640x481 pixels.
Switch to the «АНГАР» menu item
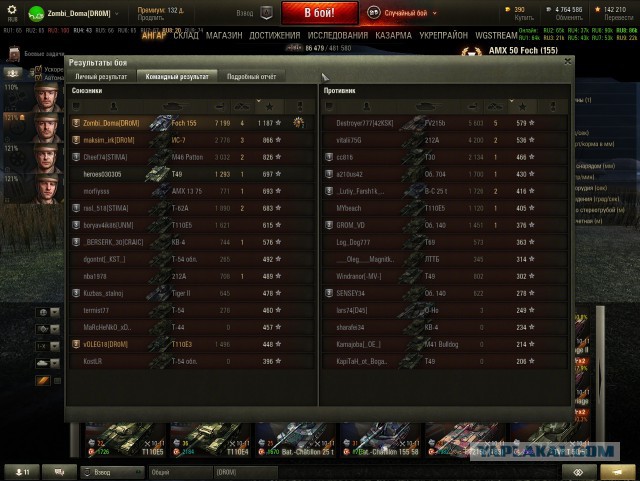point(154,36)
